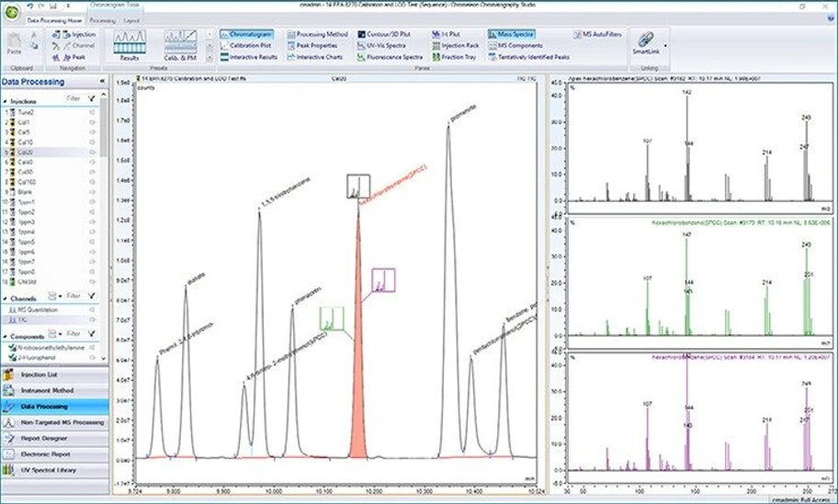Image resolution: width=838 pixels, height=504 pixels.
Task: Open the Electronic Report category
Action: coord(54,454)
